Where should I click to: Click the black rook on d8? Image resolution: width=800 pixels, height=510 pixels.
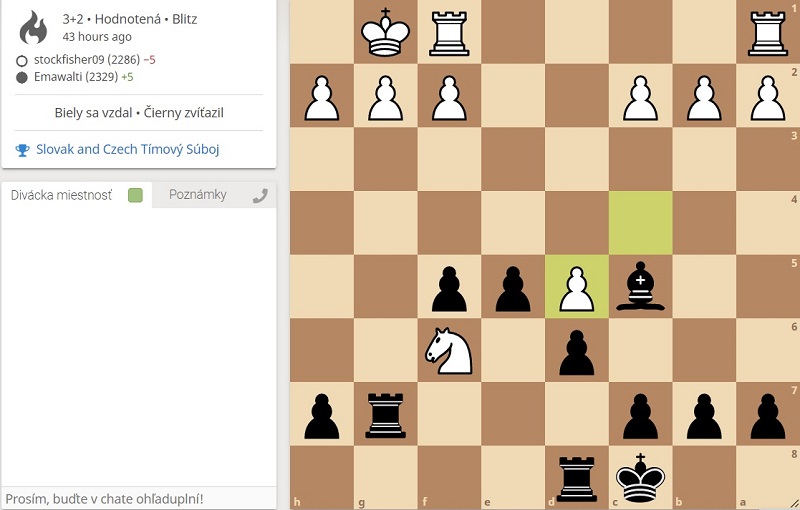click(576, 478)
